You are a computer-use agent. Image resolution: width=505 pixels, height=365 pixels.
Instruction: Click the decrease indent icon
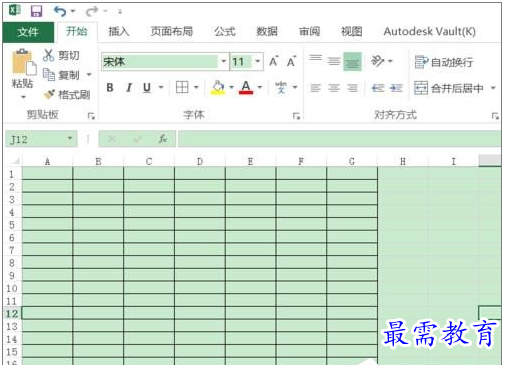tap(378, 88)
